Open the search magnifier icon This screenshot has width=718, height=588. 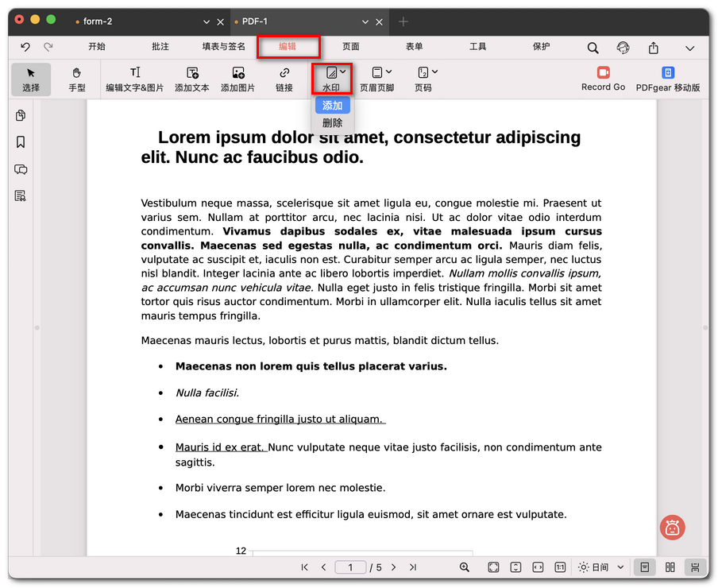click(593, 48)
